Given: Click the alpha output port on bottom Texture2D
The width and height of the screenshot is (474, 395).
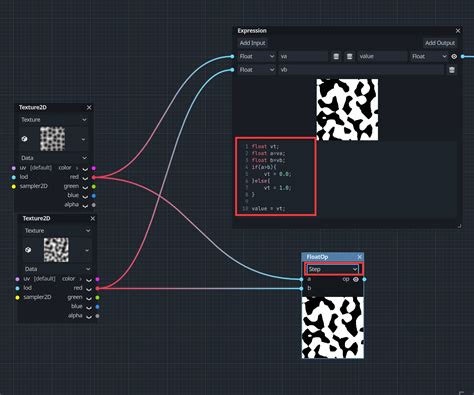Looking at the screenshot, I should [97, 316].
